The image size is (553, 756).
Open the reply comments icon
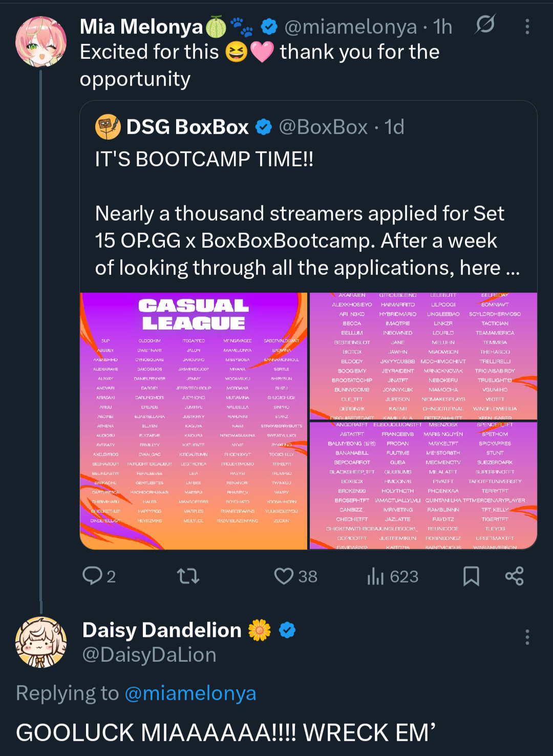point(93,576)
